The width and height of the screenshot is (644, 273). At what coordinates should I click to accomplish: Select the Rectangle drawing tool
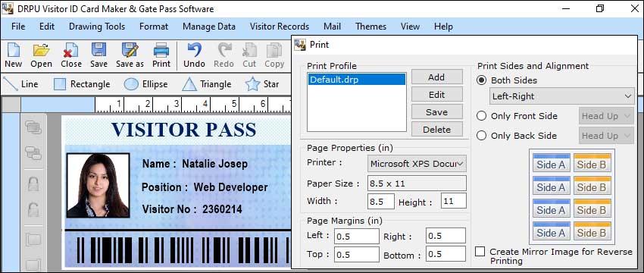click(82, 84)
